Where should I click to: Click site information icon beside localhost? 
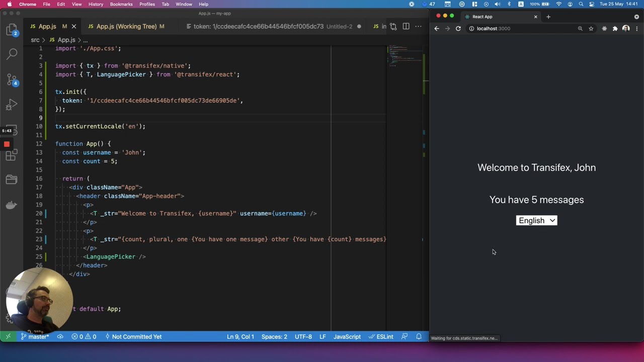(x=471, y=29)
